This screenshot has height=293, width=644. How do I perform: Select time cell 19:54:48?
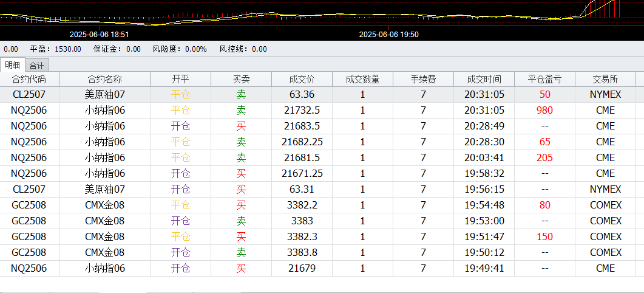point(484,205)
